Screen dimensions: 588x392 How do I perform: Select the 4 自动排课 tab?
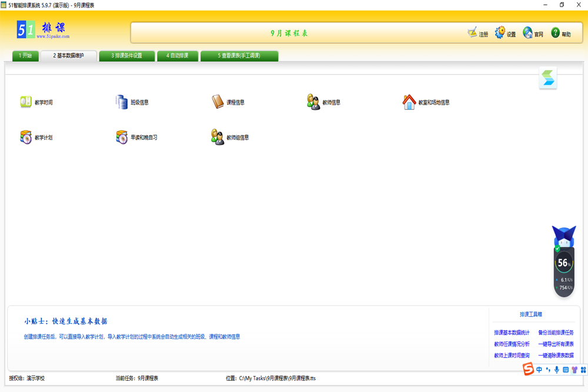click(x=177, y=56)
